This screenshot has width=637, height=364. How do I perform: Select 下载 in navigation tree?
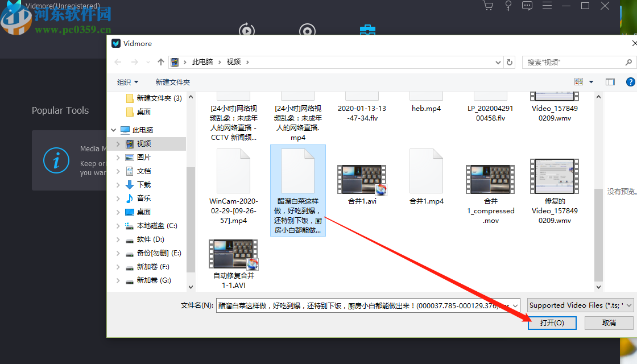[139, 184]
